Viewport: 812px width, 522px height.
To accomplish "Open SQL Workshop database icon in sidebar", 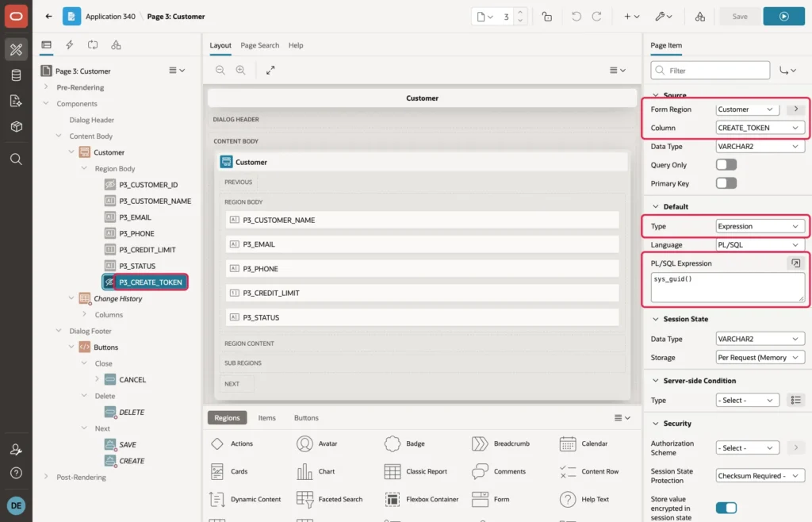I will pyautogui.click(x=16, y=75).
